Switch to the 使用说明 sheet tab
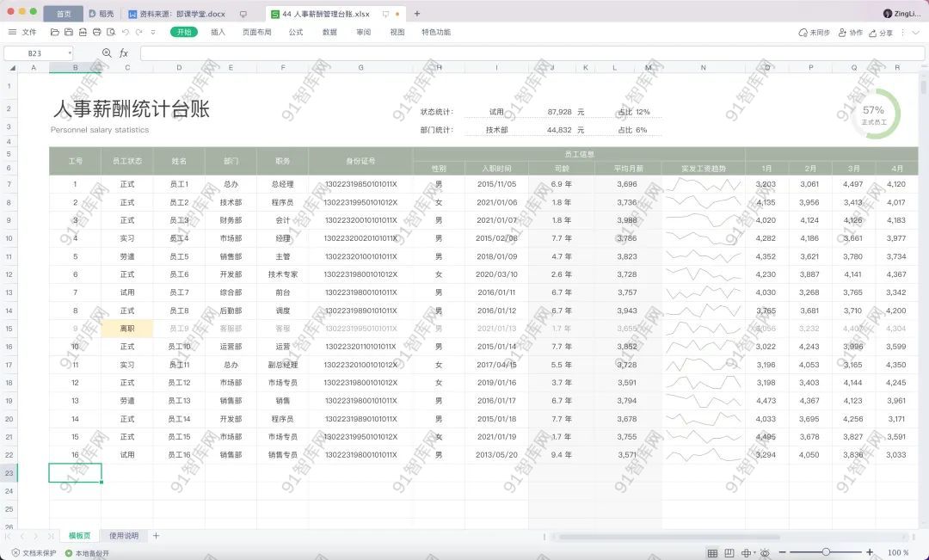The width and height of the screenshot is (929, 560). pyautogui.click(x=123, y=536)
